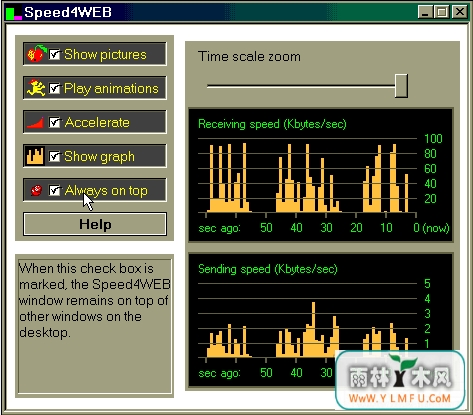
Task: Click the Show graph label text
Action: click(x=99, y=156)
